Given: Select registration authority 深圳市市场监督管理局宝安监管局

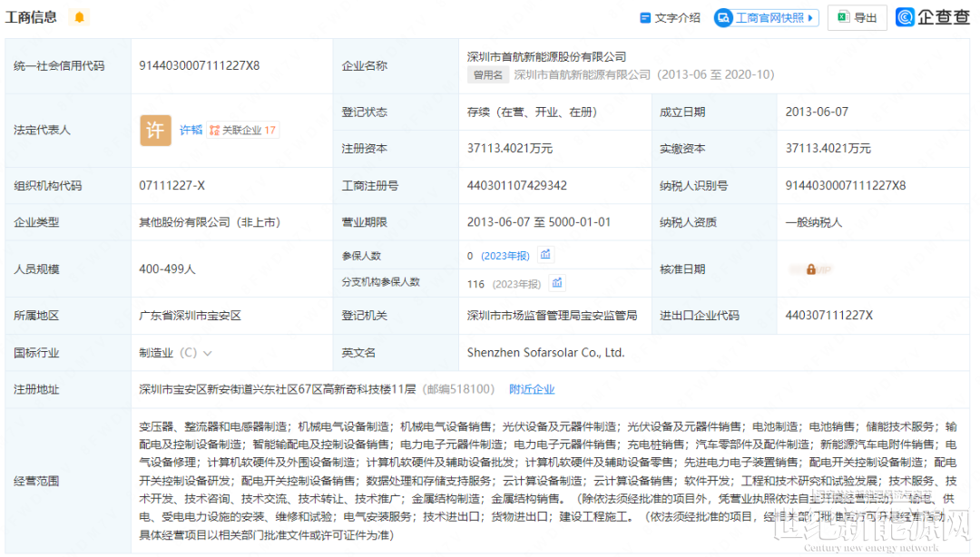Looking at the screenshot, I should click(x=553, y=316).
